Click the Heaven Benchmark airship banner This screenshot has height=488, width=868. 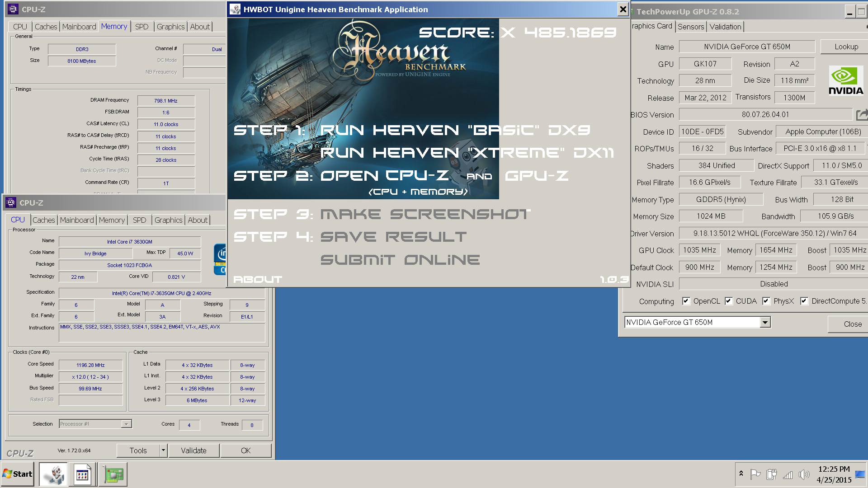coord(363,108)
